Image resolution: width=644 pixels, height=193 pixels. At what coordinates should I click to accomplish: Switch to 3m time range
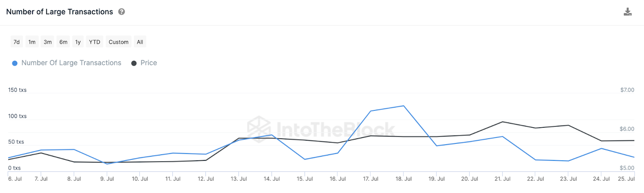click(47, 42)
